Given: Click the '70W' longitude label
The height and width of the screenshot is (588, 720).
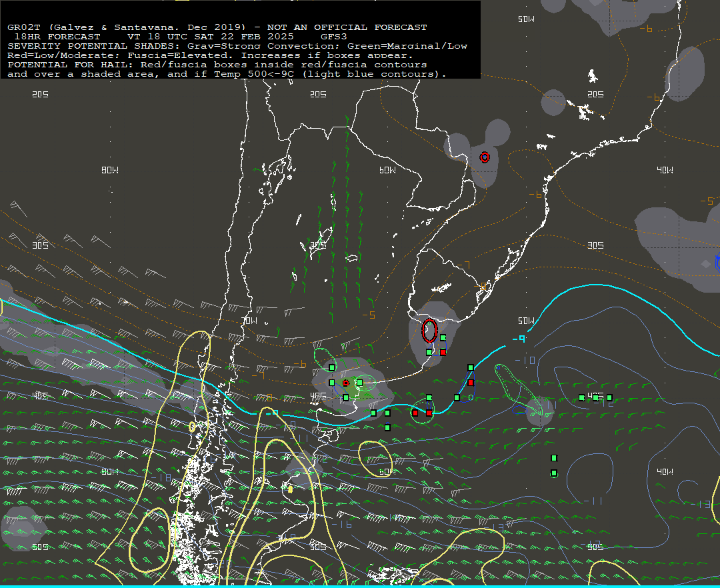Looking at the screenshot, I should pos(249,321).
